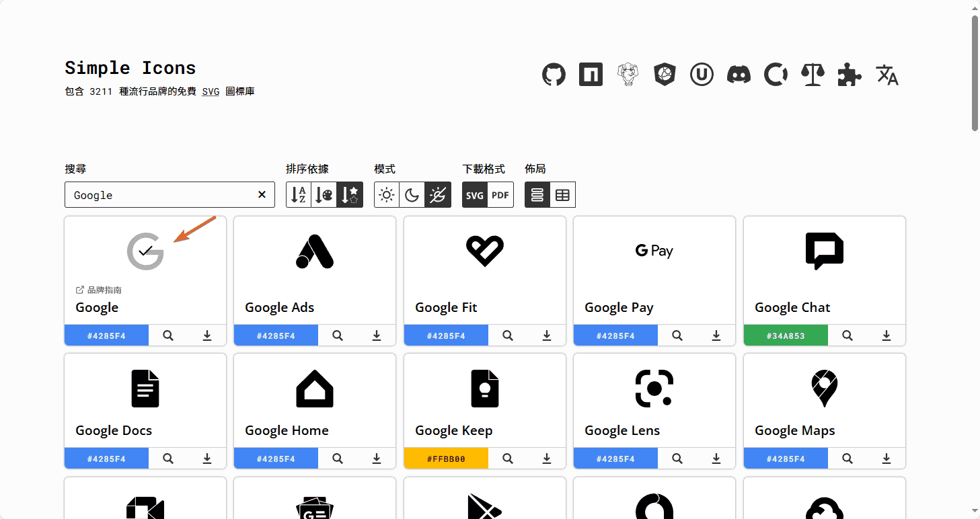Download the Google Home icon
Image resolution: width=980 pixels, height=519 pixels.
377,458
